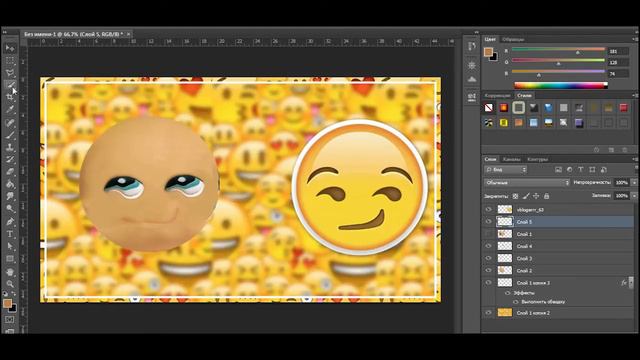Lock transparent pixels of the layer
Screen dimensions: 640x360
[516, 196]
